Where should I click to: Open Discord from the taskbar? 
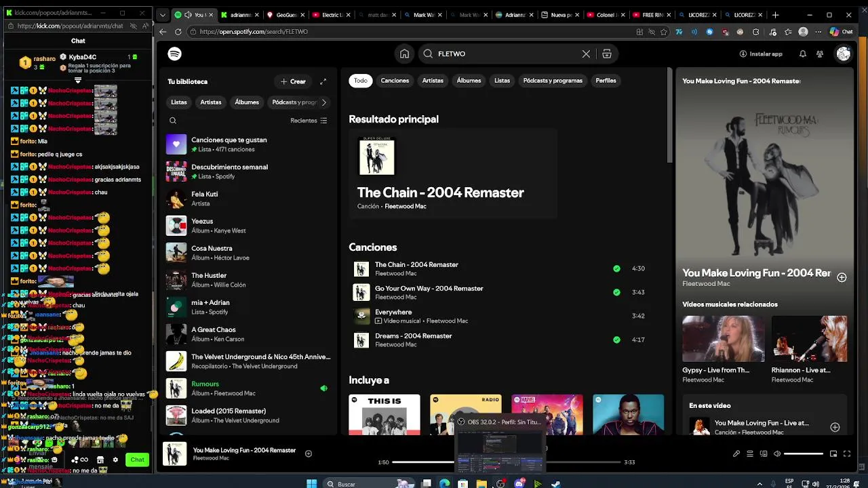pyautogui.click(x=519, y=483)
